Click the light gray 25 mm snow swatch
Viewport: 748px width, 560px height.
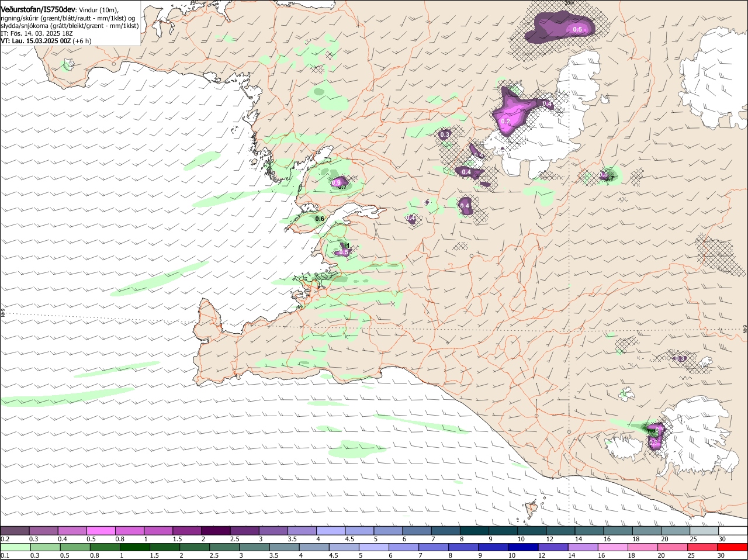point(704,531)
